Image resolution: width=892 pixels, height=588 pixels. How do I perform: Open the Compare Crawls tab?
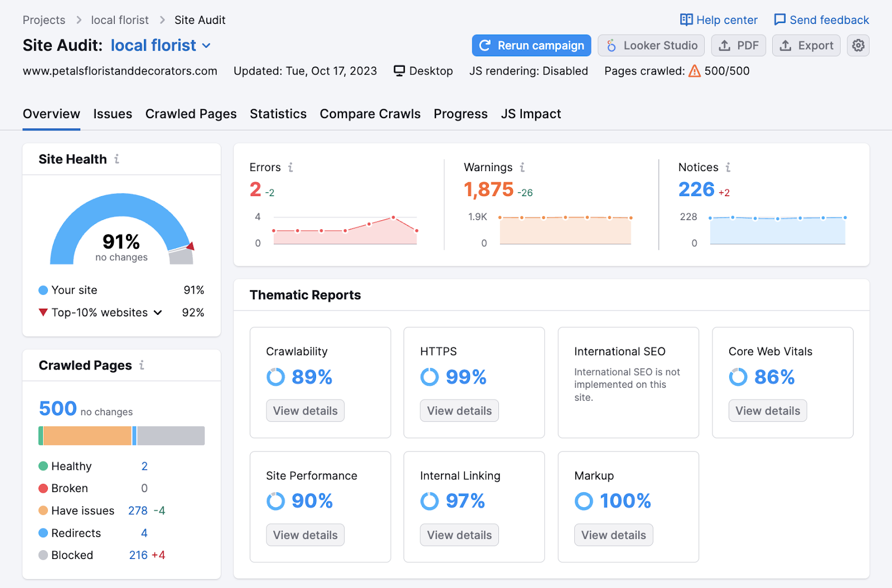click(370, 114)
